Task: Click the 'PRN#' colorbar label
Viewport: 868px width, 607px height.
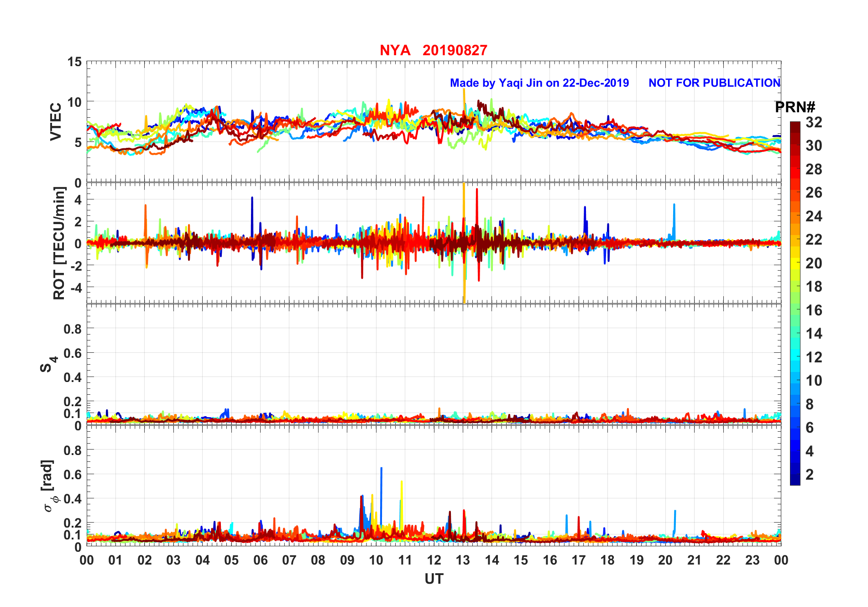Action: coord(795,107)
